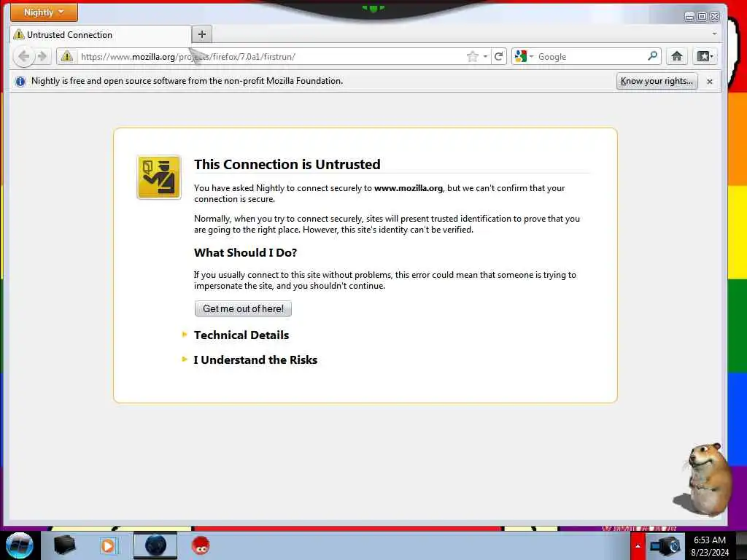This screenshot has width=747, height=560.
Task: Maximize the Nightly browser window
Action: pyautogui.click(x=703, y=17)
